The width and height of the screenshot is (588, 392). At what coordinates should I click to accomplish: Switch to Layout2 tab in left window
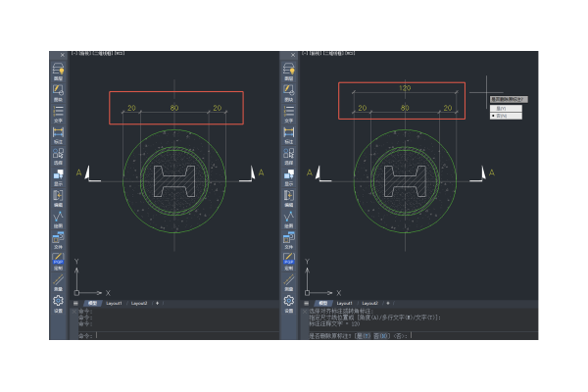click(139, 303)
